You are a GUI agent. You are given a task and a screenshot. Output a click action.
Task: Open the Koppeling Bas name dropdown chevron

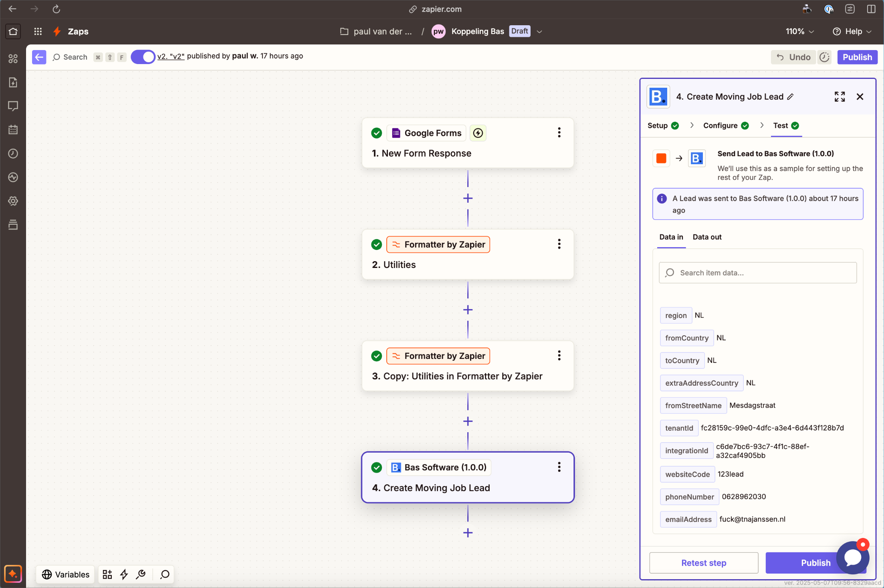[x=539, y=32]
